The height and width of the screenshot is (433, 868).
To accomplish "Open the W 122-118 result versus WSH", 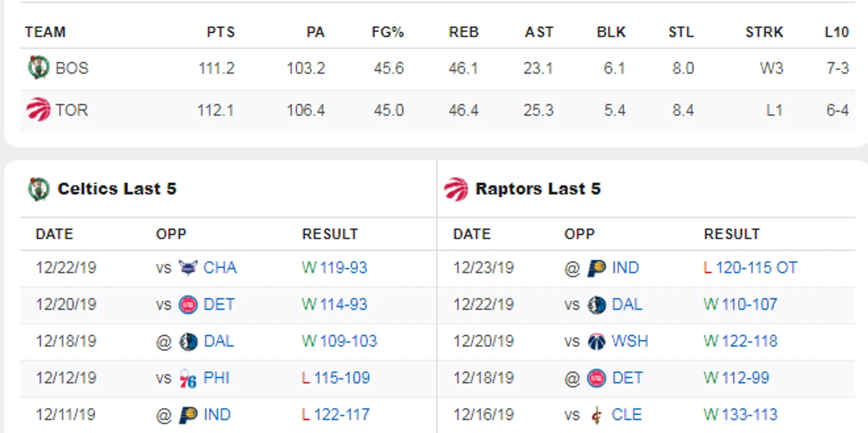I will coord(741,342).
